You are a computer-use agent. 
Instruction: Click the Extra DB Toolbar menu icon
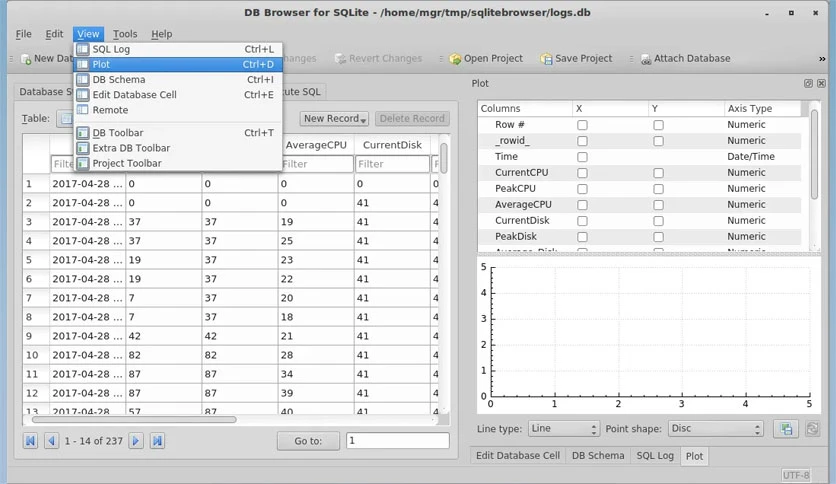pos(83,148)
